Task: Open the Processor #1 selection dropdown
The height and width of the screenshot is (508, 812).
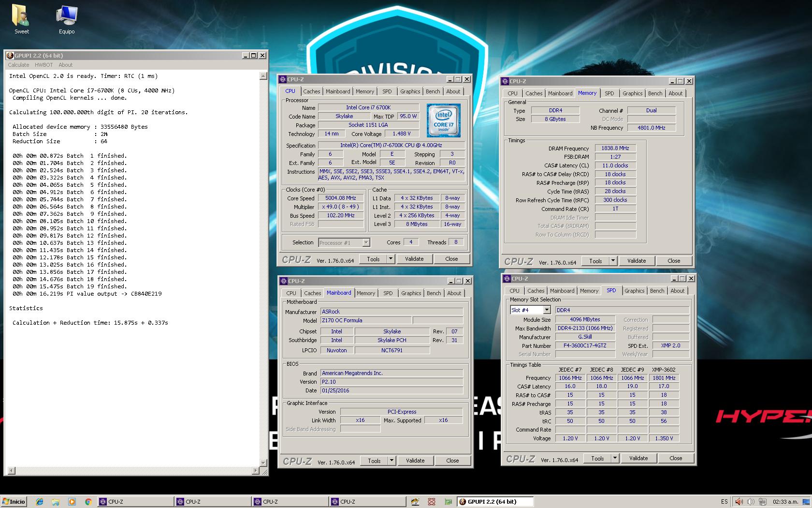Action: 366,243
